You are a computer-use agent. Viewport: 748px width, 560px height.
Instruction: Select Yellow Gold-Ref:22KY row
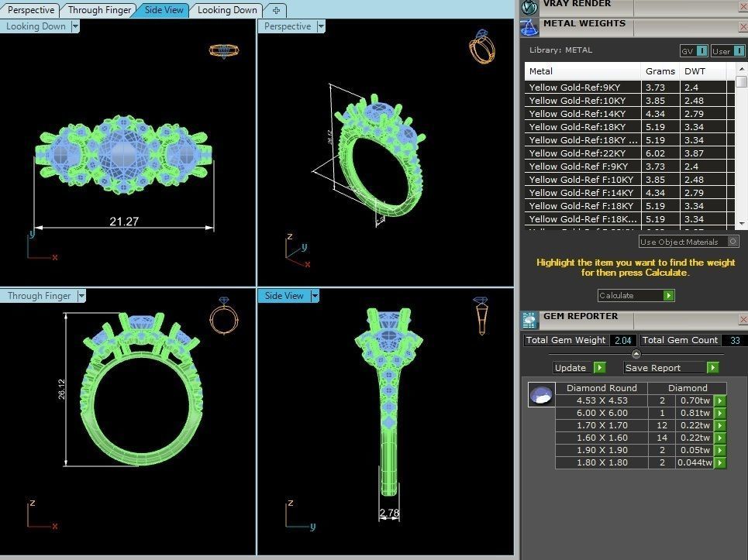point(629,153)
